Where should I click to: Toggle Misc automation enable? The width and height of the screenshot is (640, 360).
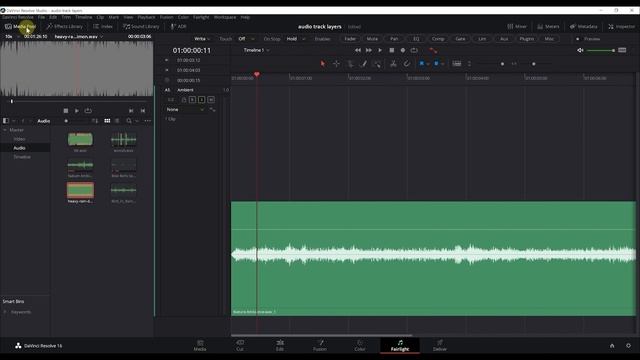pyautogui.click(x=549, y=39)
